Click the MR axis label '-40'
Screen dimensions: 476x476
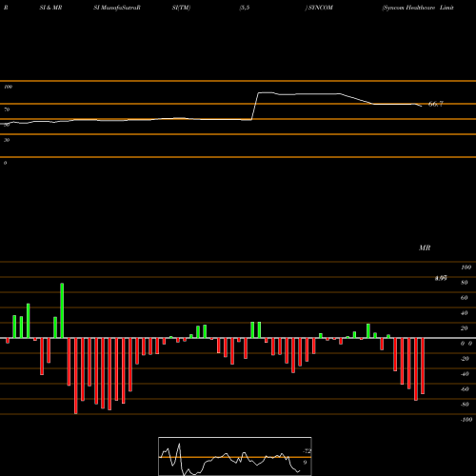[465, 374]
